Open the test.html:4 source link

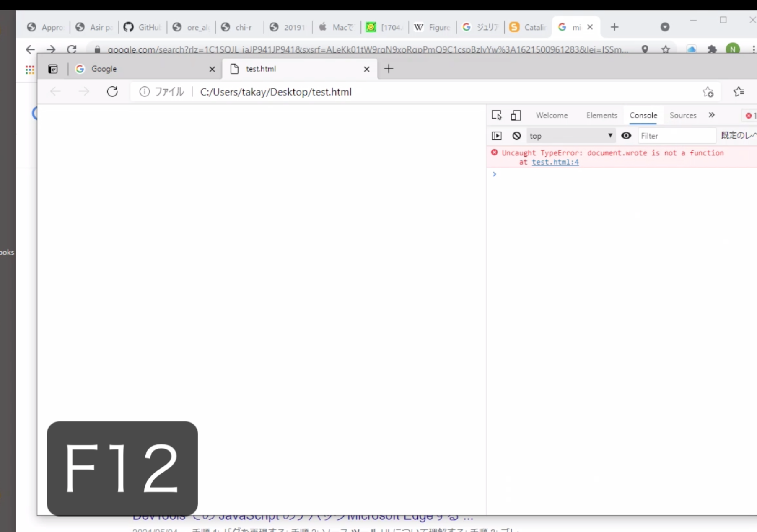(555, 162)
